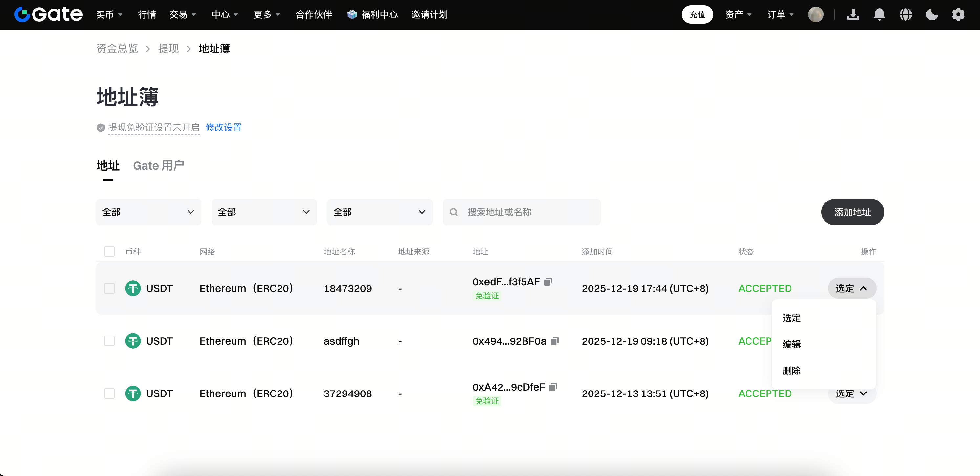The height and width of the screenshot is (476, 980).
Task: Copy the 0x494...92BF0a address
Action: [x=555, y=341]
